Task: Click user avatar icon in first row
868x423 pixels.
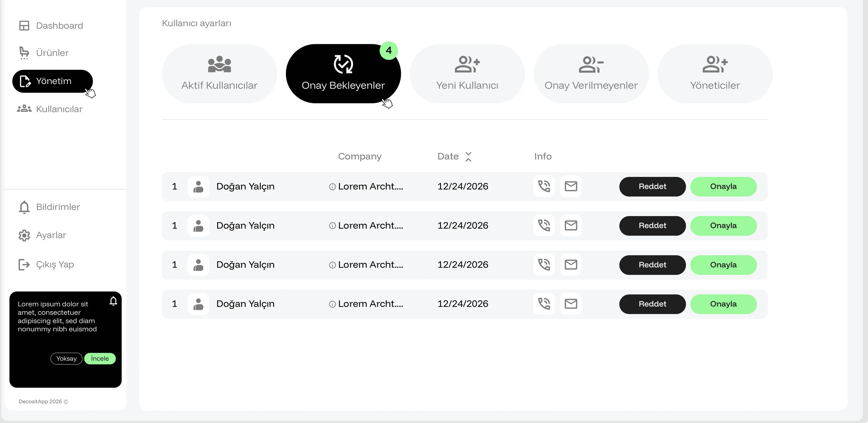Action: (x=198, y=187)
